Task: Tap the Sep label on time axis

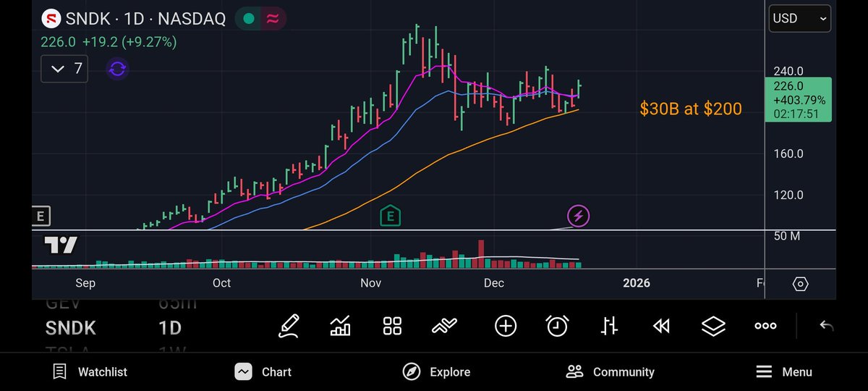Action: [85, 283]
